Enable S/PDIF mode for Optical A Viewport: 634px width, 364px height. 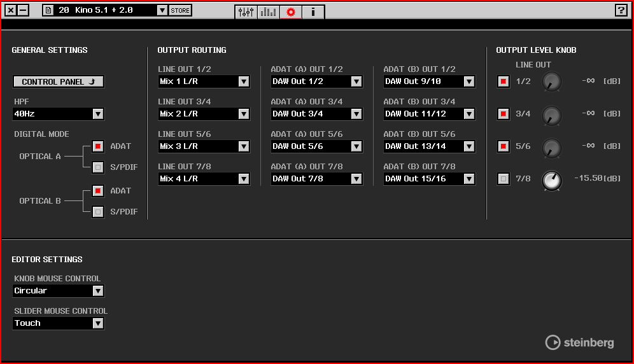point(97,168)
